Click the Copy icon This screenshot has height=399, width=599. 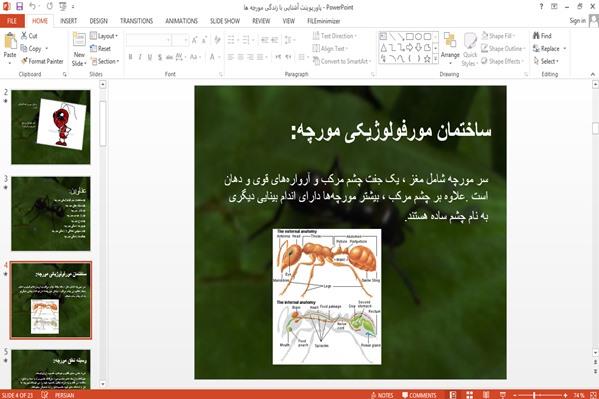tap(24, 49)
